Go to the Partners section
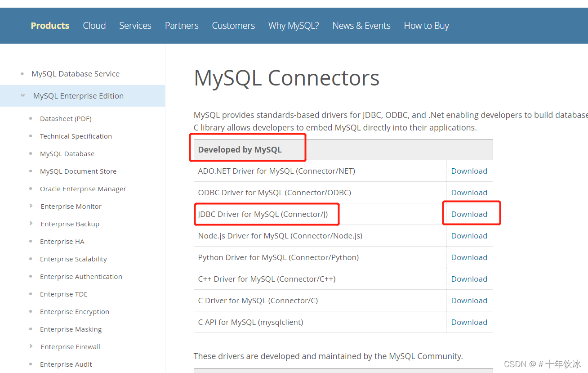 [182, 26]
